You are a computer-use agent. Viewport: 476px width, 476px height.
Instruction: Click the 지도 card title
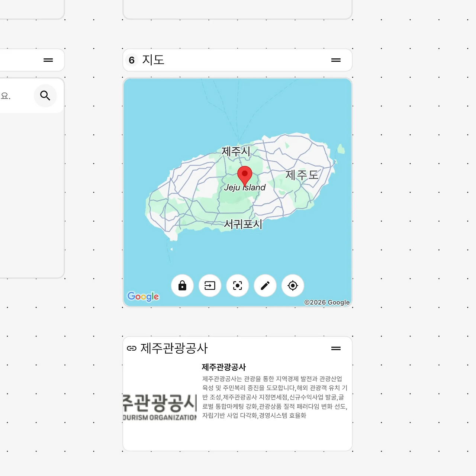153,60
